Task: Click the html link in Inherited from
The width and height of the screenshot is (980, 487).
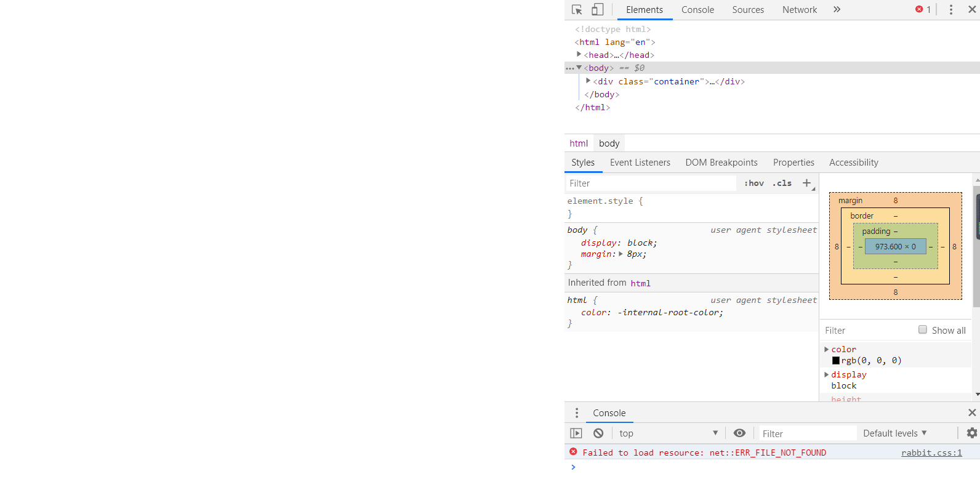Action: tap(640, 283)
